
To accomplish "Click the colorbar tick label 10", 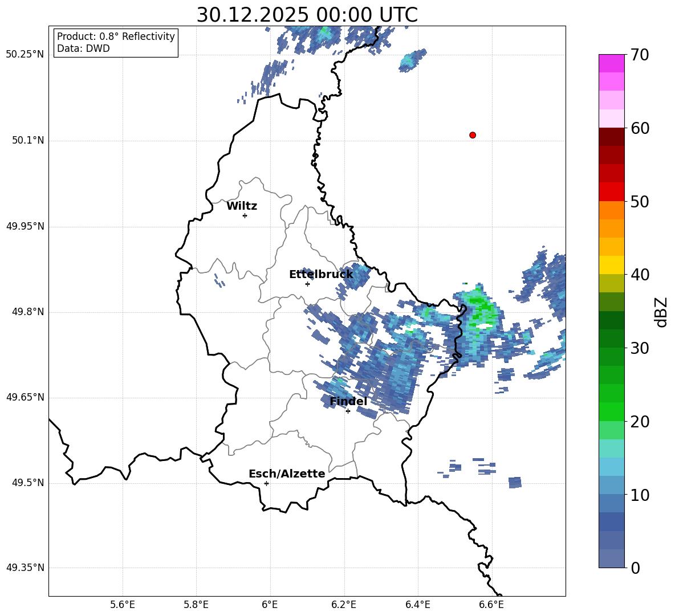I will (640, 495).
